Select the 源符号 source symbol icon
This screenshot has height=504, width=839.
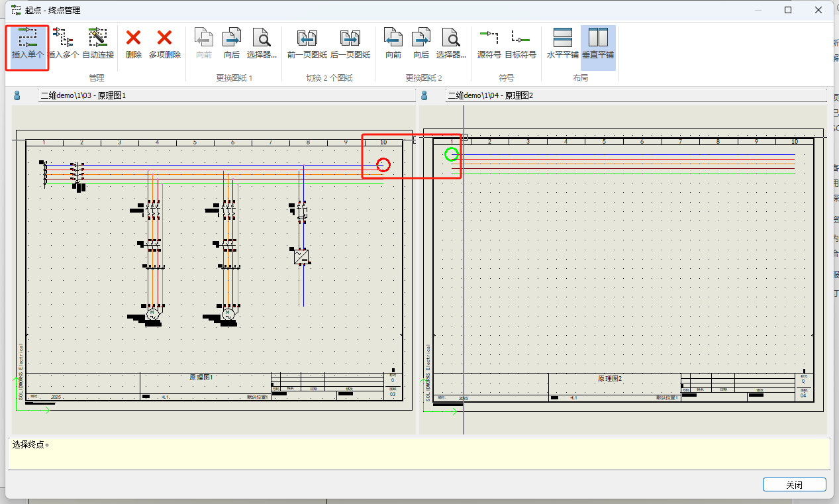point(489,44)
